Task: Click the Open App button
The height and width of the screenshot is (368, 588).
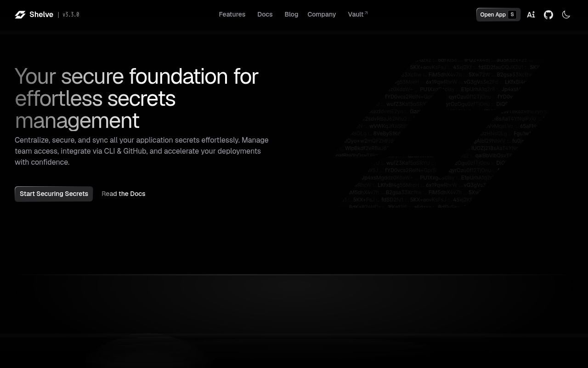Action: coord(498,15)
